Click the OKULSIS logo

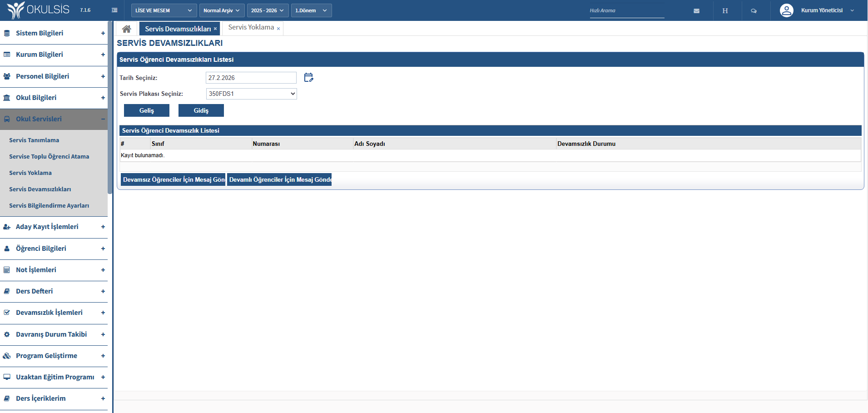39,10
